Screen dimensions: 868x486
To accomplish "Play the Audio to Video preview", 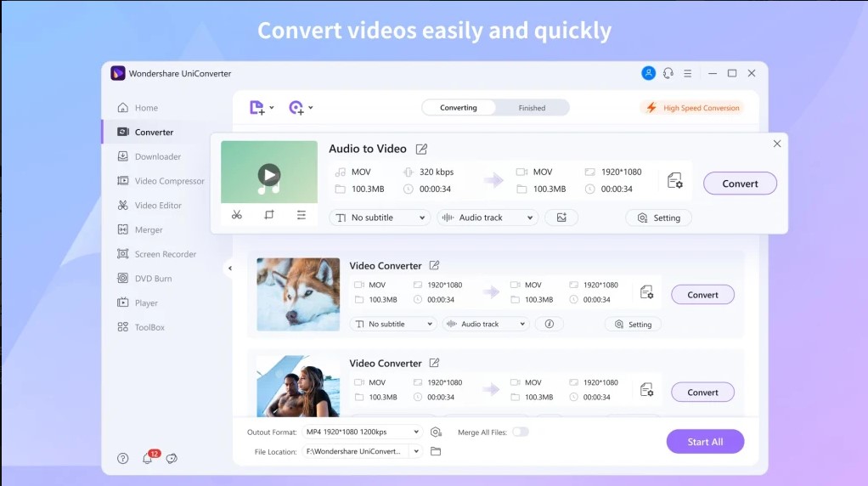I will click(x=269, y=175).
